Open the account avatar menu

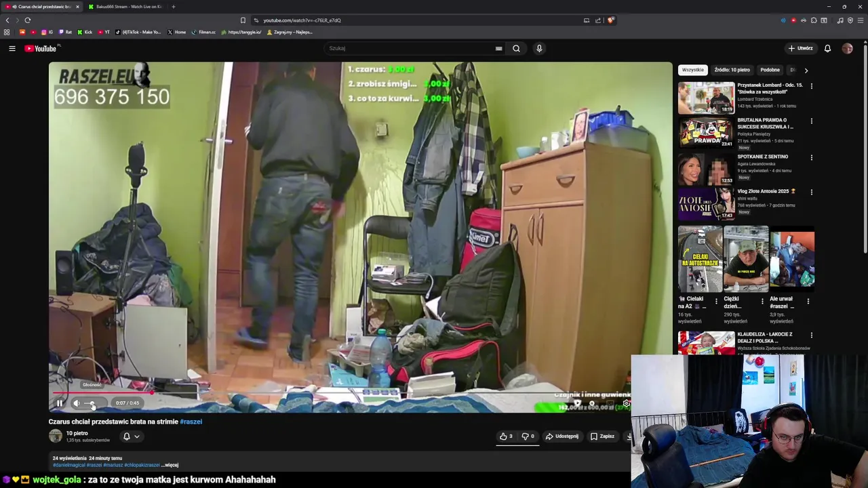847,48
